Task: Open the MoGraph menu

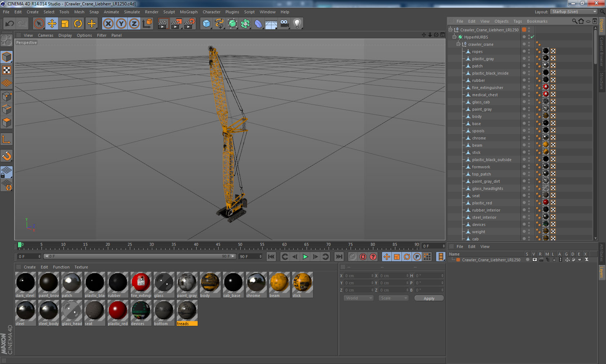Action: coord(189,12)
